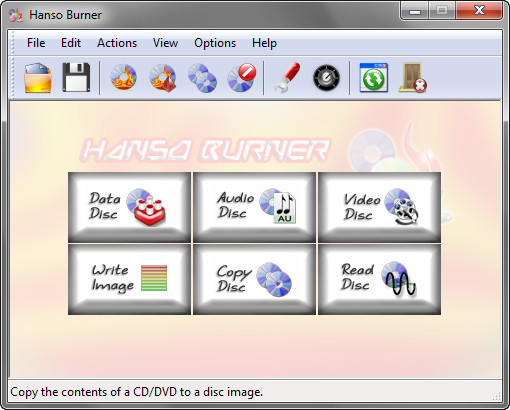Open the View menu
The width and height of the screenshot is (510, 410).
[x=165, y=43]
